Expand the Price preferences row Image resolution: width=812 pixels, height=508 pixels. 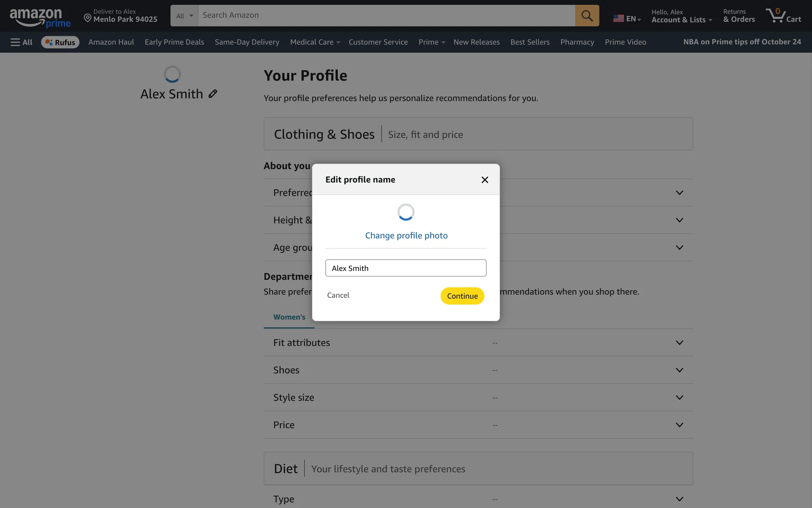[x=679, y=425]
